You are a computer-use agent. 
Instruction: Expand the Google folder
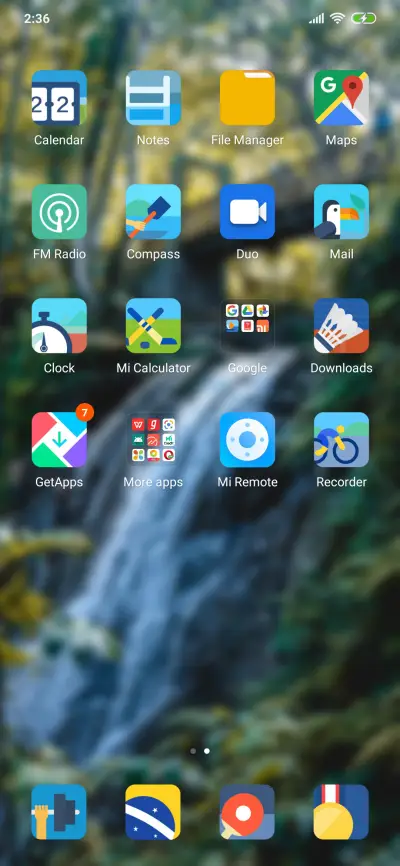247,326
